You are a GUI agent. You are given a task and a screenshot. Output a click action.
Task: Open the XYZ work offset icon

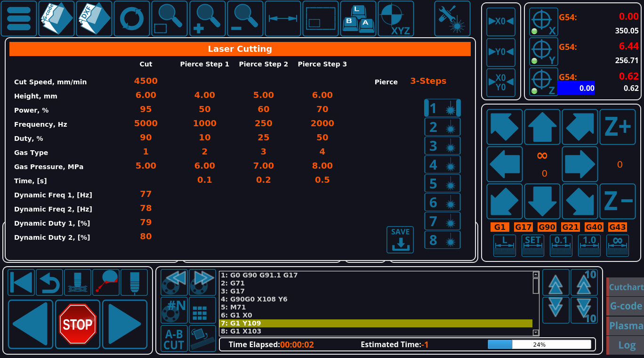(x=395, y=19)
